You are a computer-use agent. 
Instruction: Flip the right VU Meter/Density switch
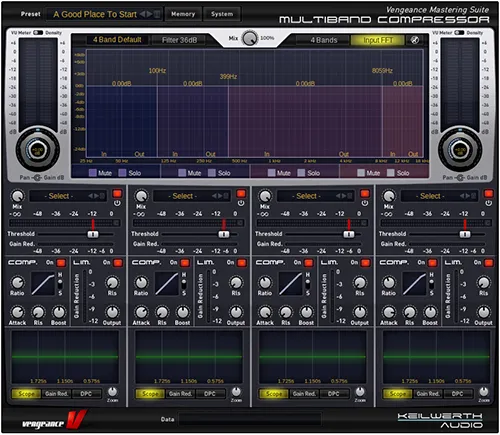click(459, 32)
